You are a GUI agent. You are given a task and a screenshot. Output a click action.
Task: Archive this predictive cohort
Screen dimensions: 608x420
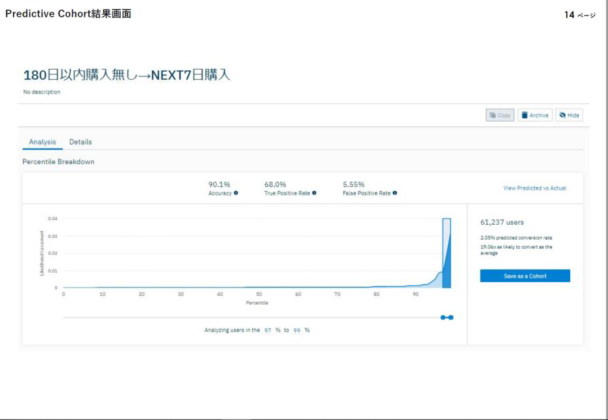[535, 115]
